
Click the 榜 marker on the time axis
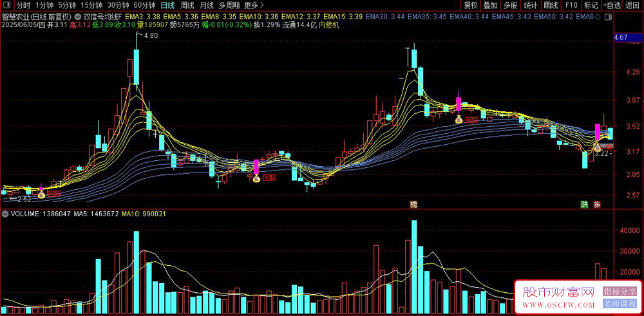413,205
